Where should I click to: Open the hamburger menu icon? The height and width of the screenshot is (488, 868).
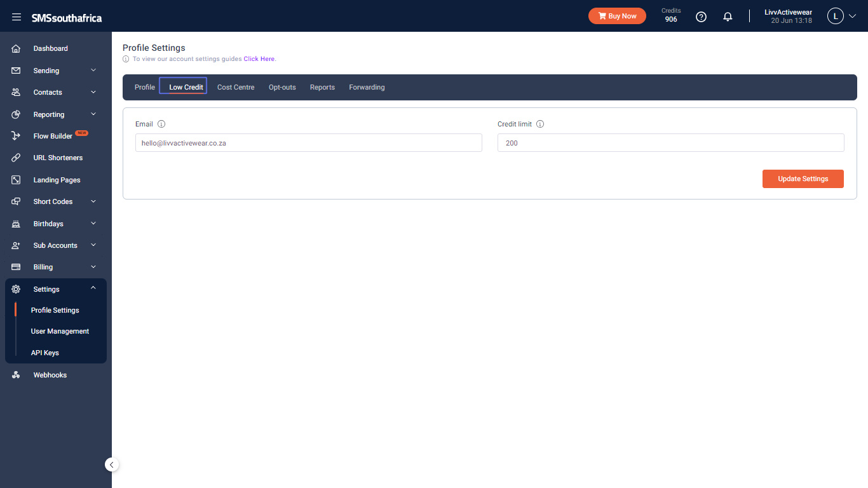tap(17, 17)
